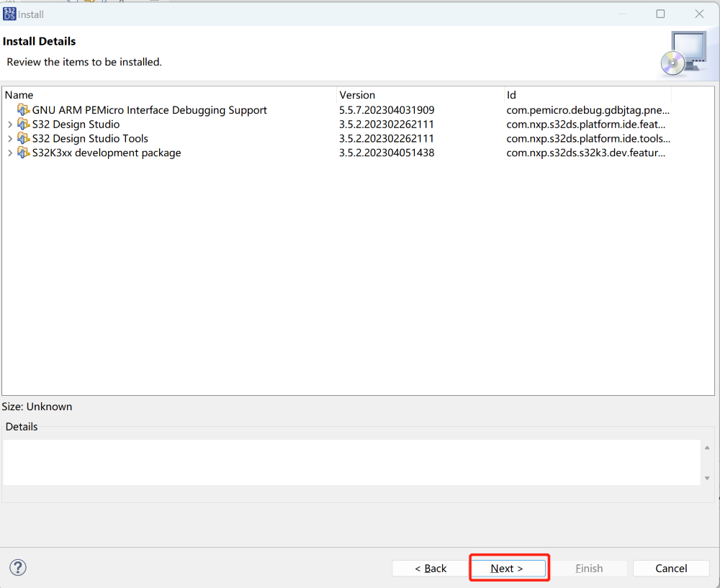Click the disabled Finish button
This screenshot has width=720, height=588.
589,569
